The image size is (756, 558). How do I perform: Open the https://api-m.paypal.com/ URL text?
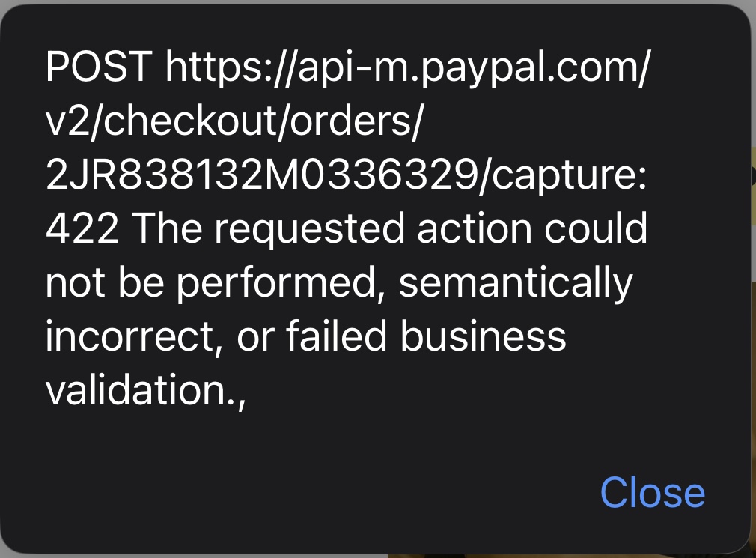[408, 68]
